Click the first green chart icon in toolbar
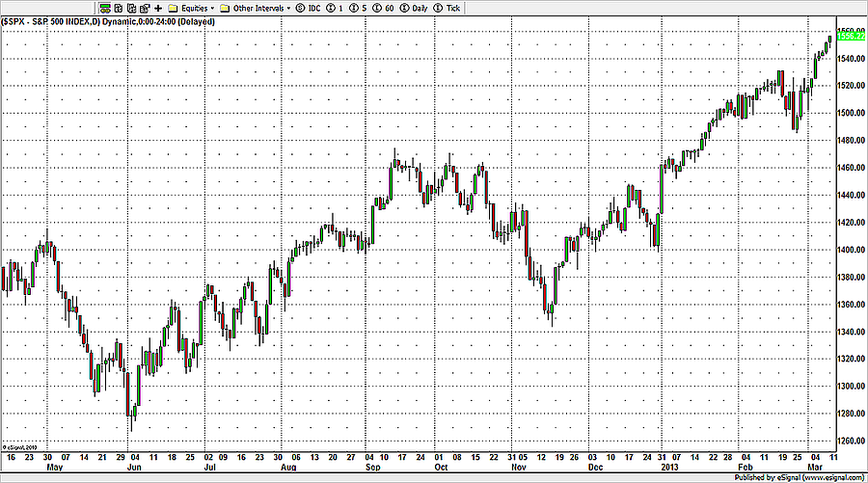868x483 pixels. [x=105, y=8]
